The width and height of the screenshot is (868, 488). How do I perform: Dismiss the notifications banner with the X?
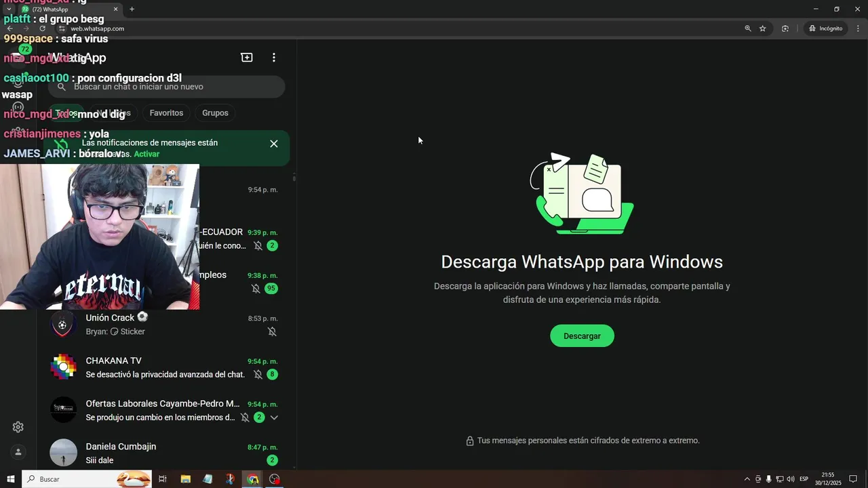tap(274, 144)
